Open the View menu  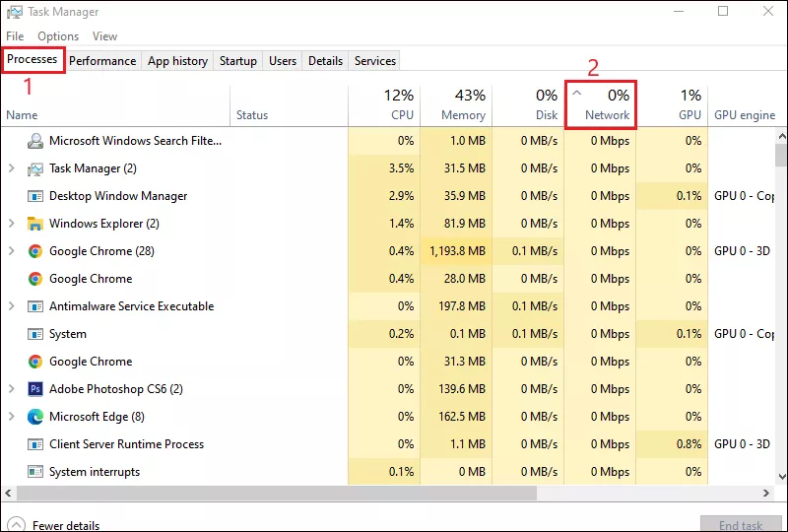104,36
